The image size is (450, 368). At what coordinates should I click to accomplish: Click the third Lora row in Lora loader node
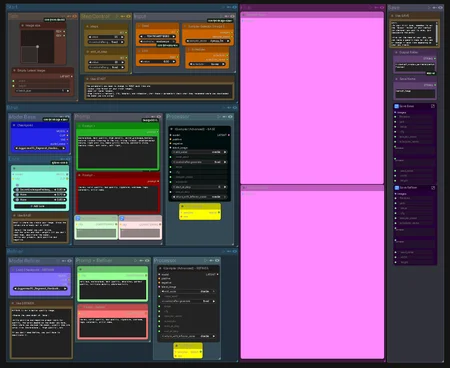coord(40,200)
